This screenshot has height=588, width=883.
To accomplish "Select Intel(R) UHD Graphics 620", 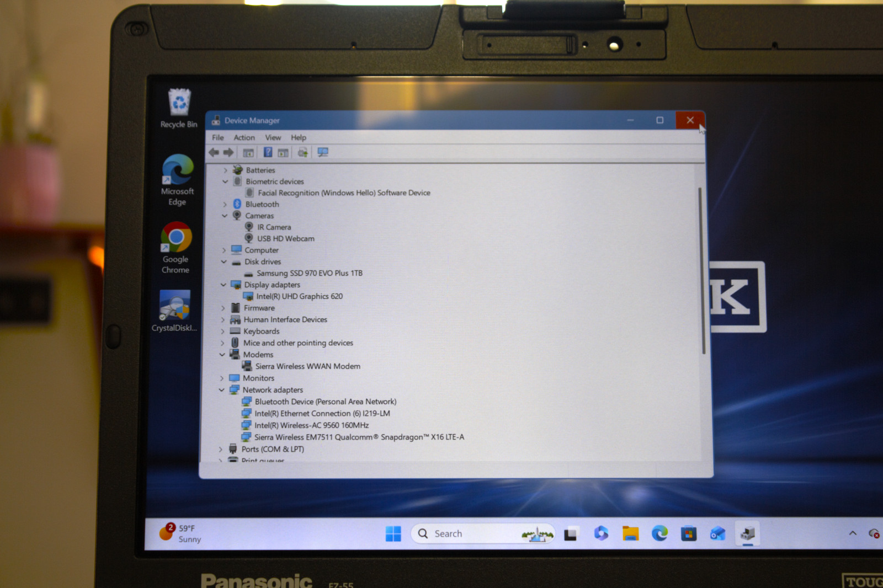I will (299, 297).
